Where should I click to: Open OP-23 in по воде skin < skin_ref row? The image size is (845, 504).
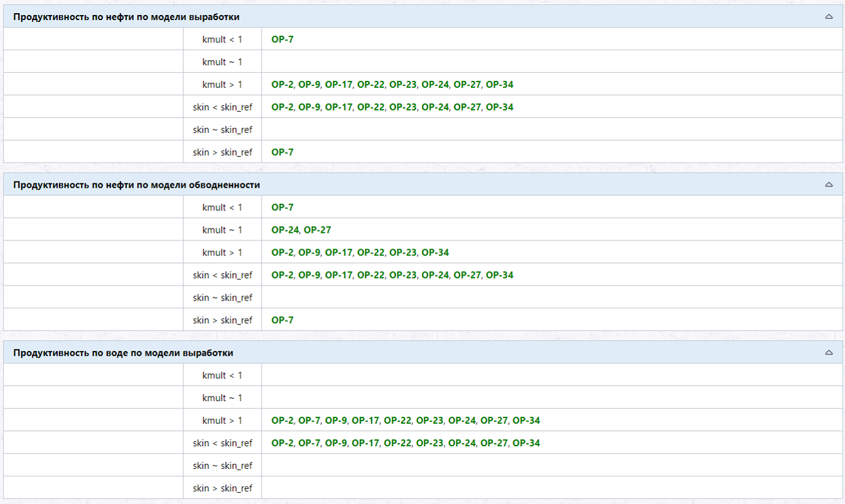point(429,443)
